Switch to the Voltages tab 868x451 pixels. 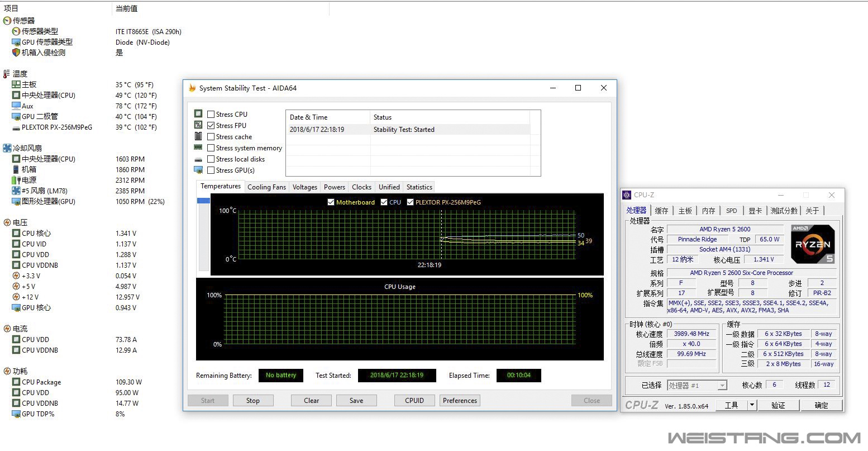pos(305,187)
